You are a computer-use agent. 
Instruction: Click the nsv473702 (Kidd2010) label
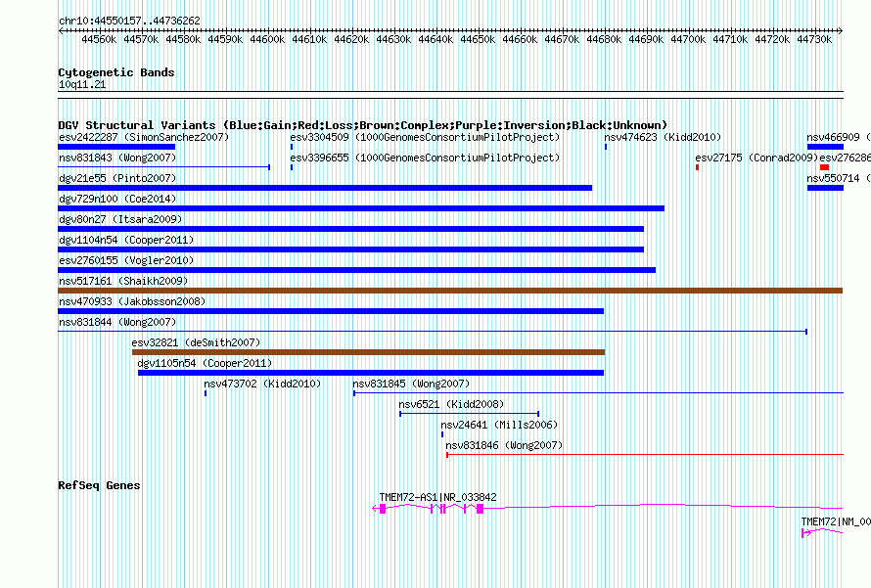262,384
